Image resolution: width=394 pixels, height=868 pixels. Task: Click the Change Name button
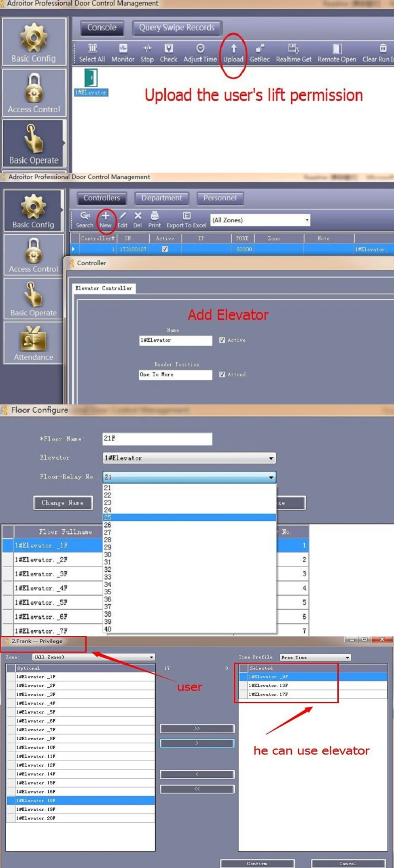(63, 503)
